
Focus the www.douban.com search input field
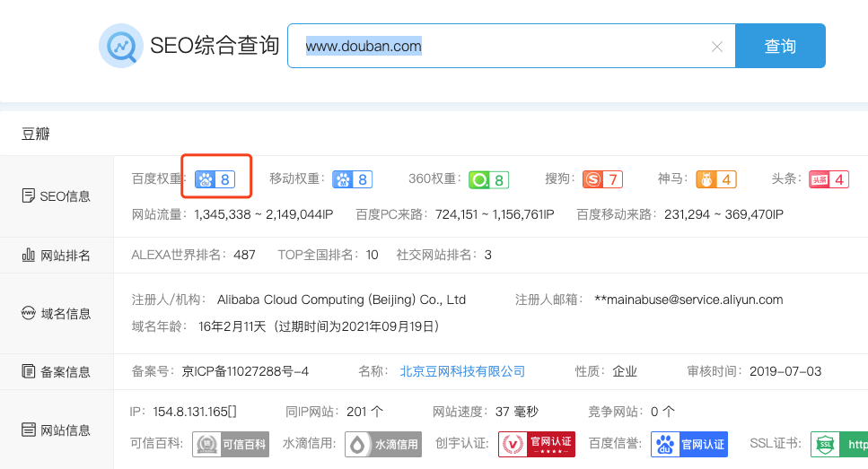click(511, 46)
